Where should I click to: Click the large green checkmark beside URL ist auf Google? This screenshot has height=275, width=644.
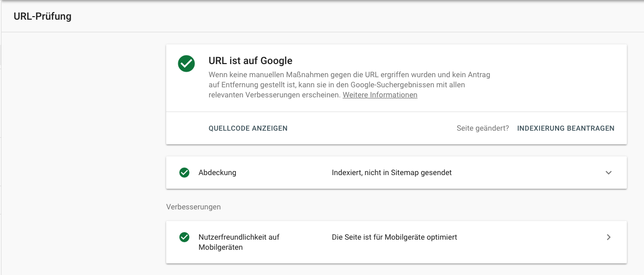186,64
